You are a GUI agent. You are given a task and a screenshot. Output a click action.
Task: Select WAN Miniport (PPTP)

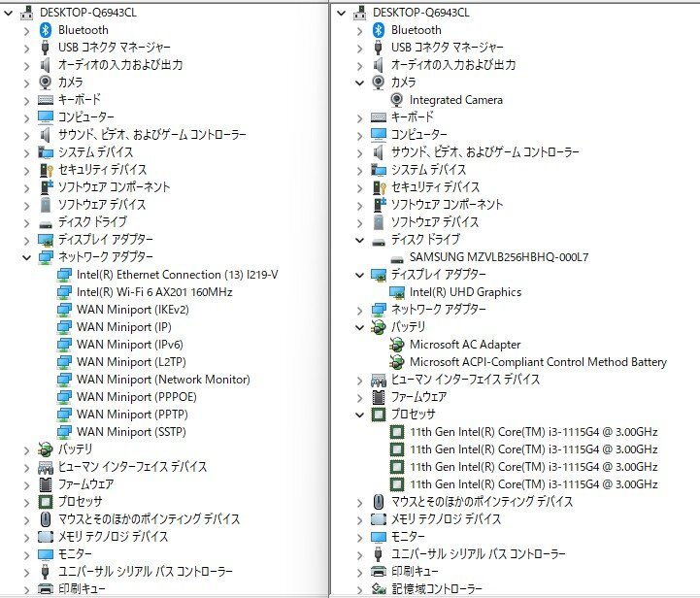point(132,415)
